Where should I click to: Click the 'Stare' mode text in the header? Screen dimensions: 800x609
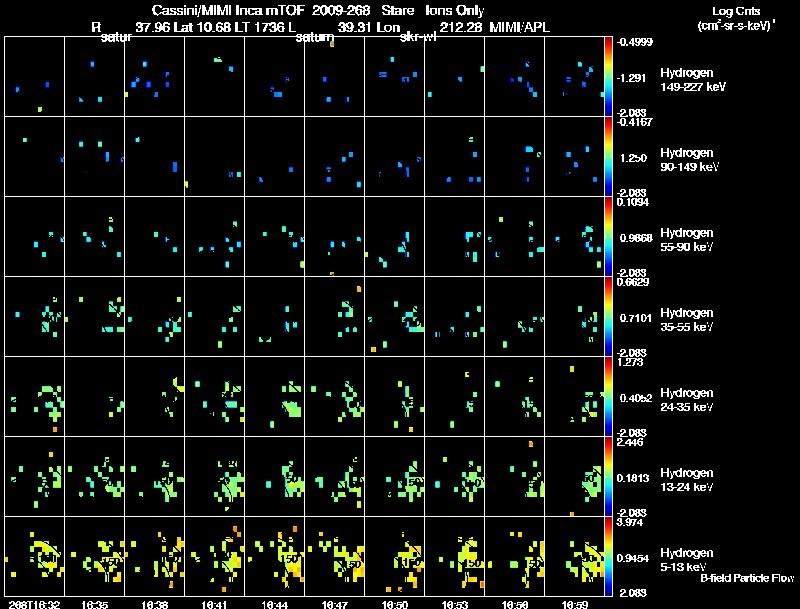(397, 10)
